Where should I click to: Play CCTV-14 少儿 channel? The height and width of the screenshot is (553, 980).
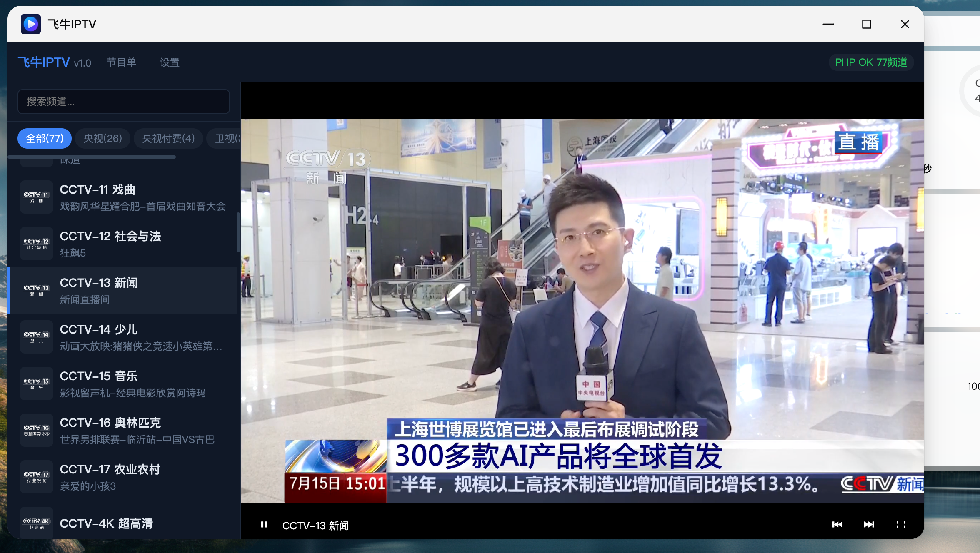[x=122, y=337]
